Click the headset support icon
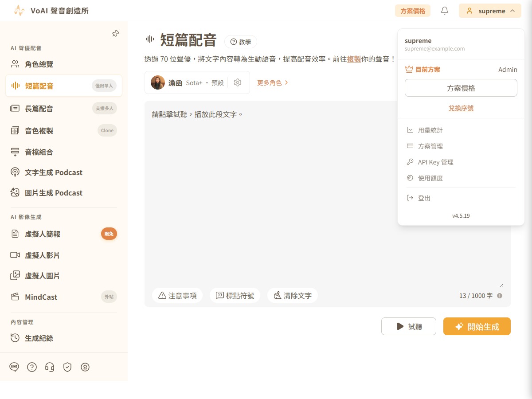The image size is (532, 399). pyautogui.click(x=50, y=367)
